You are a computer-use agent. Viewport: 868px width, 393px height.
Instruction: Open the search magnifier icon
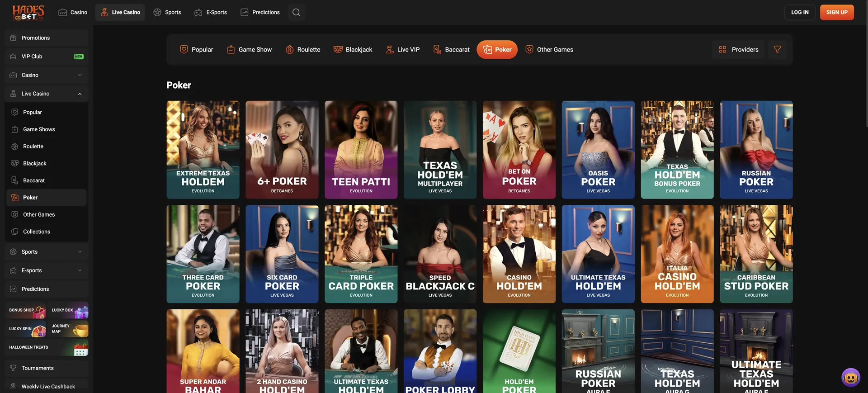point(296,12)
